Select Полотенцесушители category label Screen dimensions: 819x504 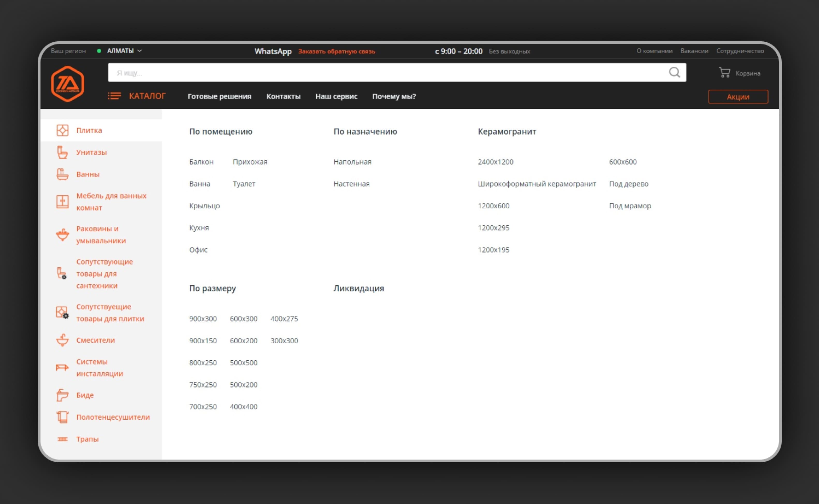point(113,417)
